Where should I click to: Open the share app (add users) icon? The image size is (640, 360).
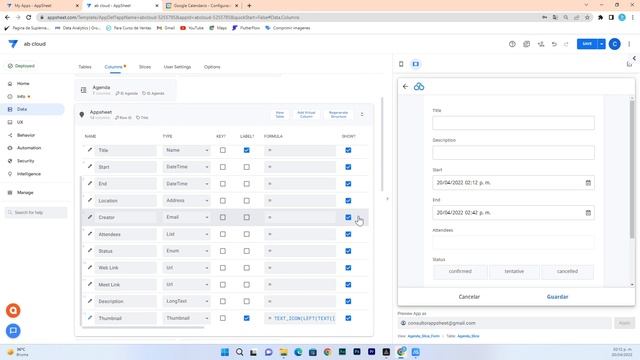pos(541,44)
